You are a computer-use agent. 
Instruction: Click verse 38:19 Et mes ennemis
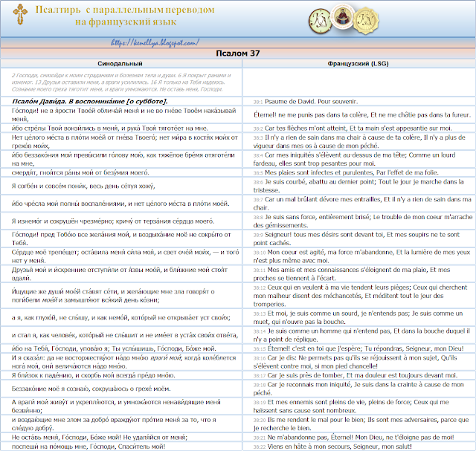pyautogui.click(x=351, y=406)
